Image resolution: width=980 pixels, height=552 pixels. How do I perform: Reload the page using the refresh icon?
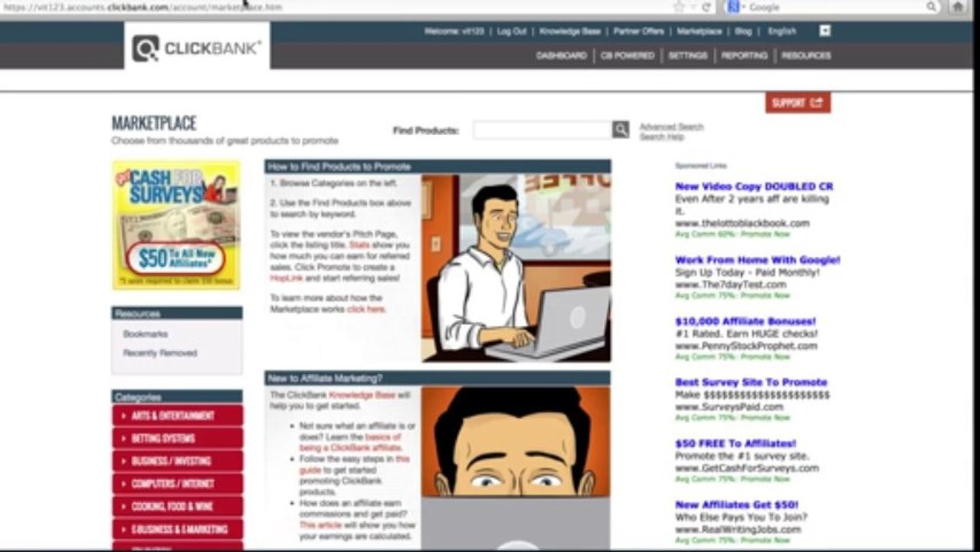(x=706, y=7)
